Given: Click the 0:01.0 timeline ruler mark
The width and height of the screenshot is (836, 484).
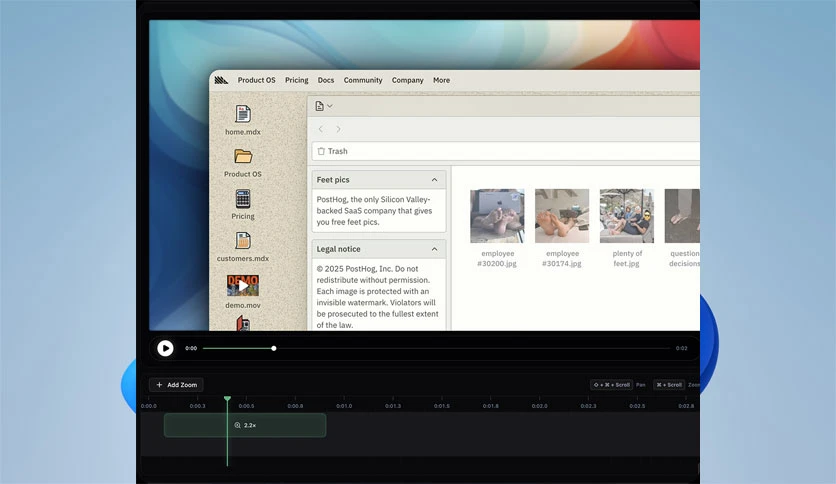Looking at the screenshot, I should tap(344, 406).
